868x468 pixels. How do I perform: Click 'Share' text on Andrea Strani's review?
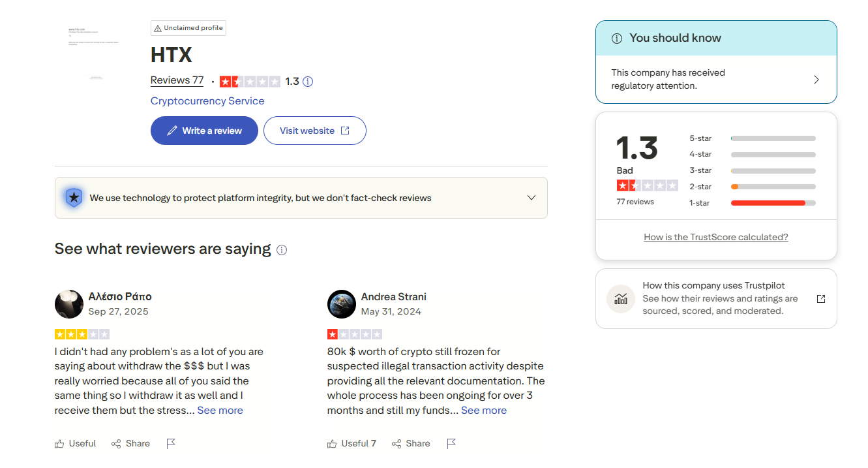pos(418,444)
